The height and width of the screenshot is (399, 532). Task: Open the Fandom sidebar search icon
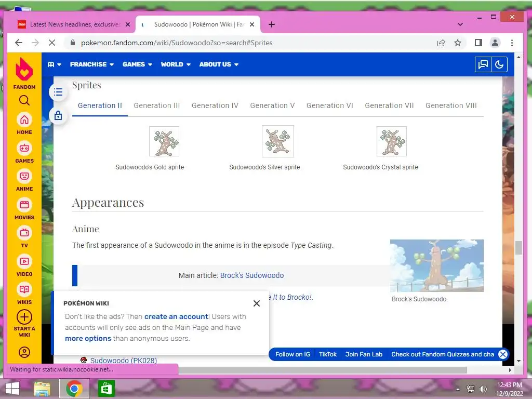coord(24,100)
